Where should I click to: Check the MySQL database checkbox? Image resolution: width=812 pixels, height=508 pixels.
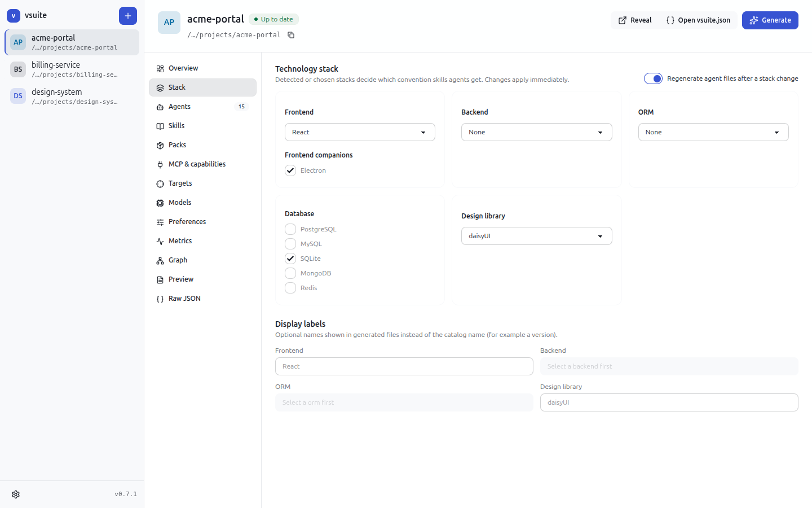[x=290, y=244]
